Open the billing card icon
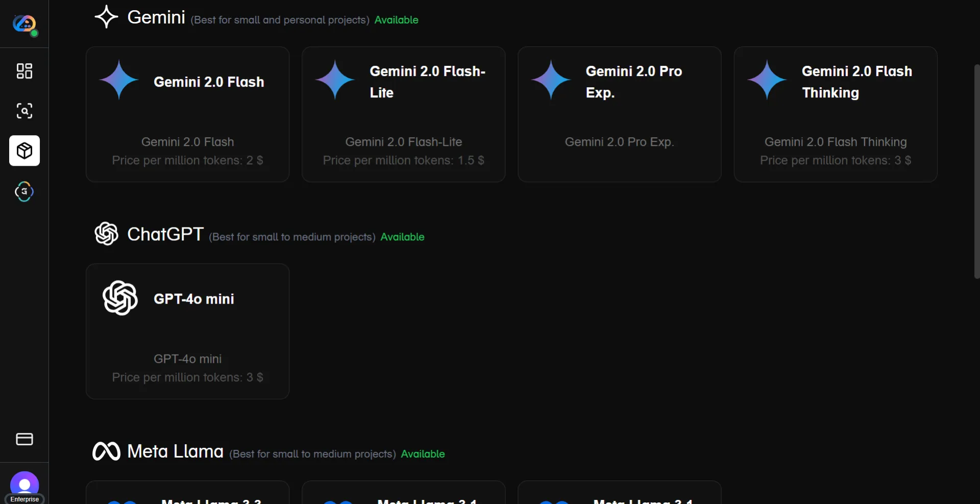Viewport: 980px width, 504px height. 24,439
